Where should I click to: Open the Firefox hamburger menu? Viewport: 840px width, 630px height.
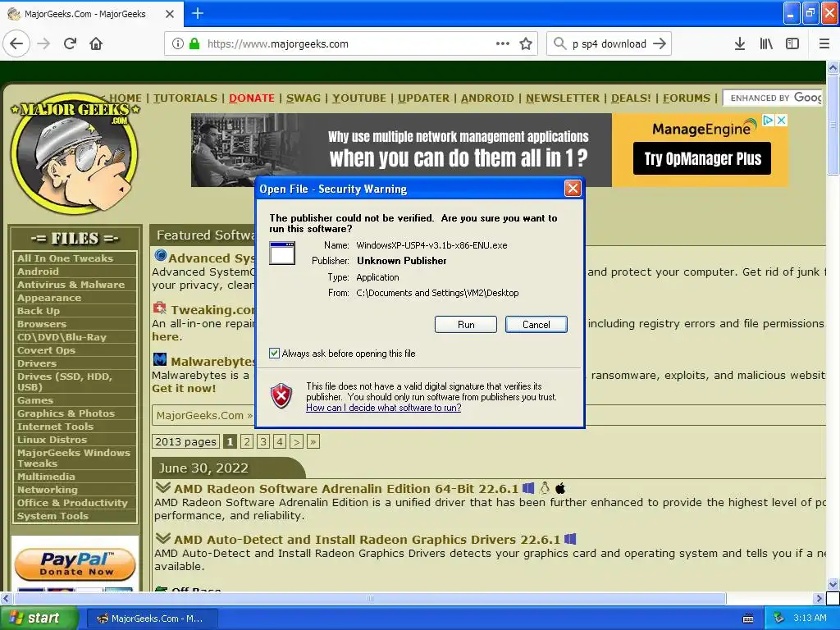824,44
